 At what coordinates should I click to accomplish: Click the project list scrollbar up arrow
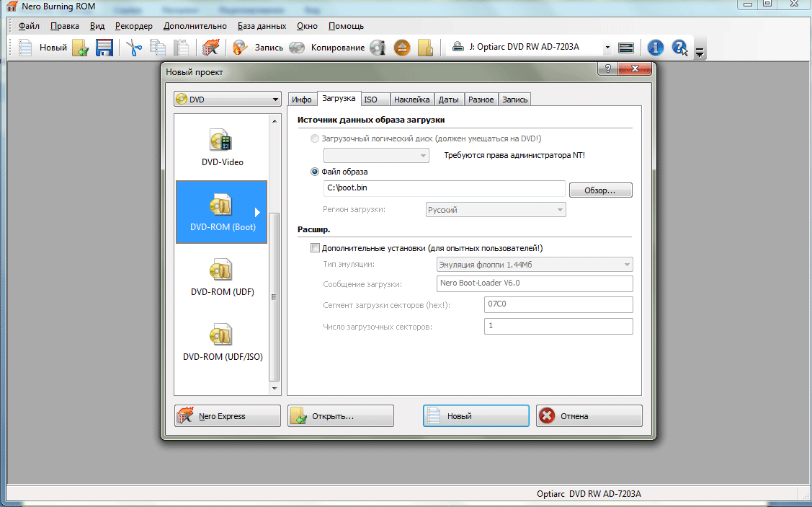click(x=275, y=120)
